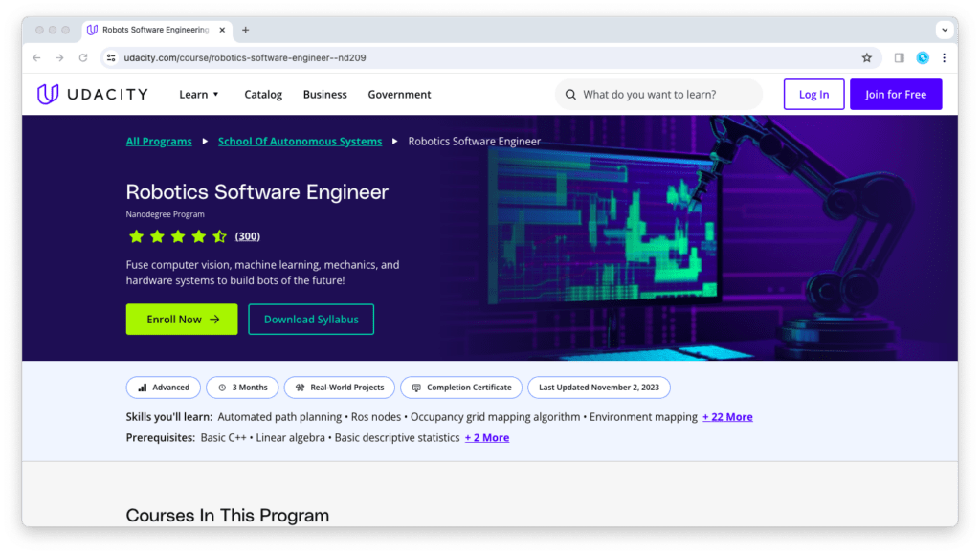Click the Udacity logo
Screen dimensions: 980x554
coord(92,94)
